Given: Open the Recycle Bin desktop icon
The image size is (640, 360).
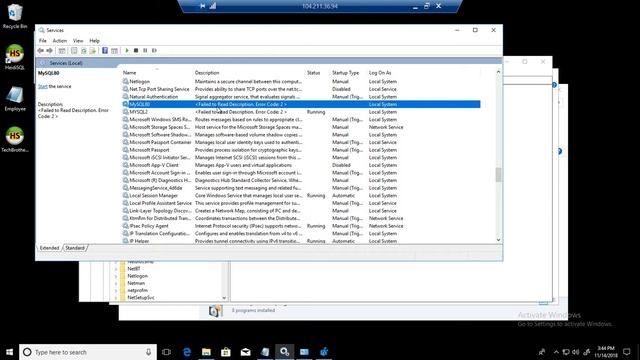Looking at the screenshot, I should point(15,16).
